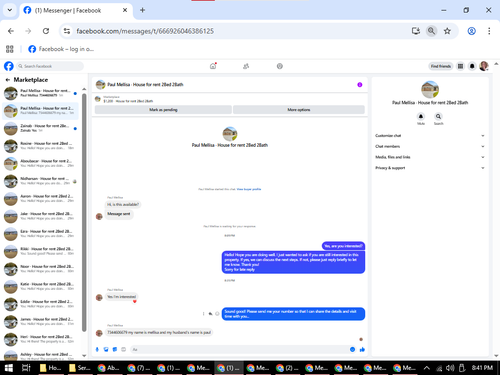Open Chrome zoom magnifier icon
The image size is (500, 375).
tap(431, 31)
